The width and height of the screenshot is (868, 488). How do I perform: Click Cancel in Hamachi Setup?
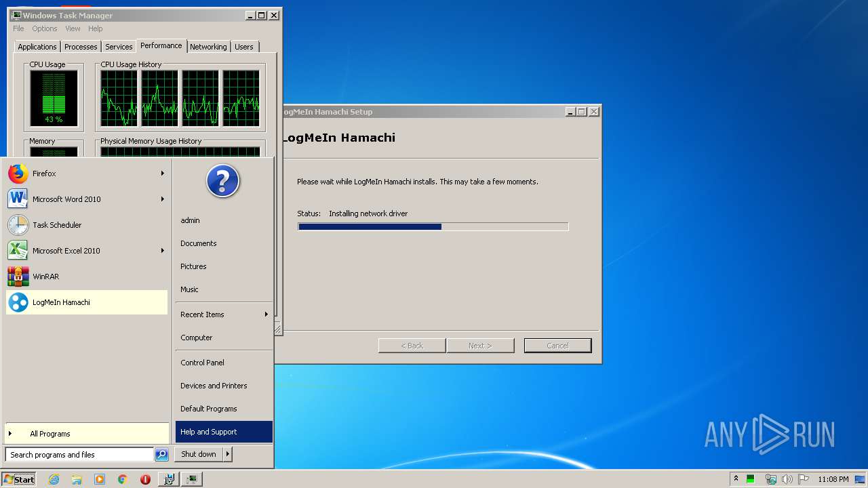(x=557, y=346)
